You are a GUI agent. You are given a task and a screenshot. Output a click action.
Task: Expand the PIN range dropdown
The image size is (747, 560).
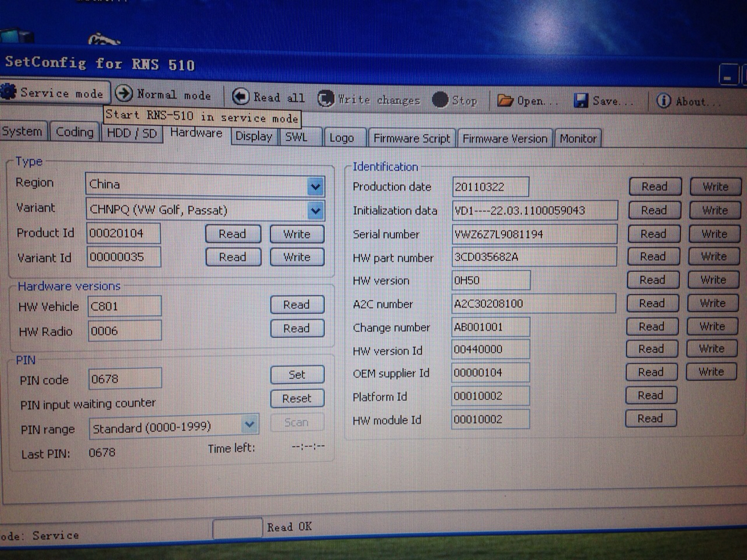(x=250, y=425)
